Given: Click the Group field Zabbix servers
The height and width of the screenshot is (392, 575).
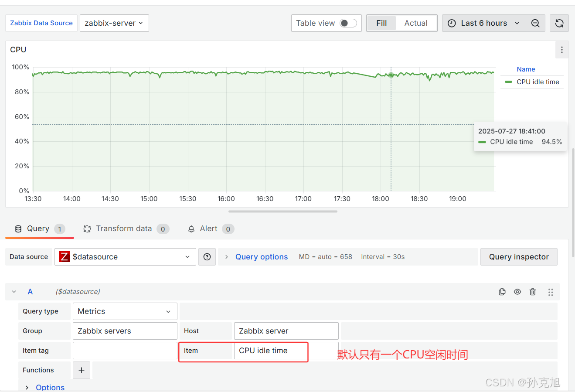Looking at the screenshot, I should [x=125, y=331].
